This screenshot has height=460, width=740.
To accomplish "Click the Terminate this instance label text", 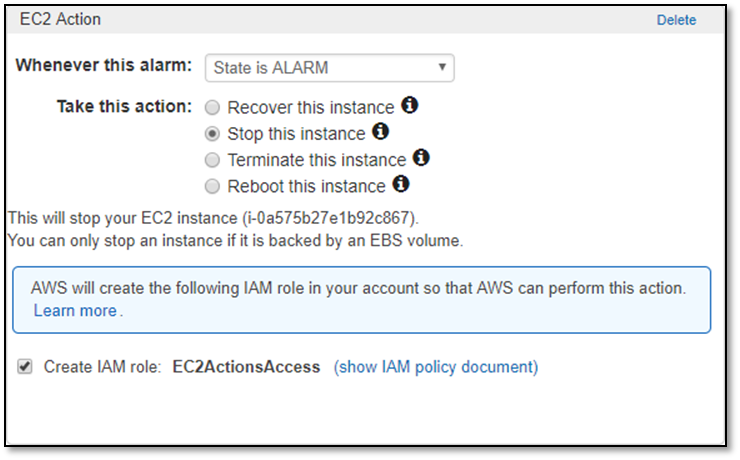I will (317, 160).
